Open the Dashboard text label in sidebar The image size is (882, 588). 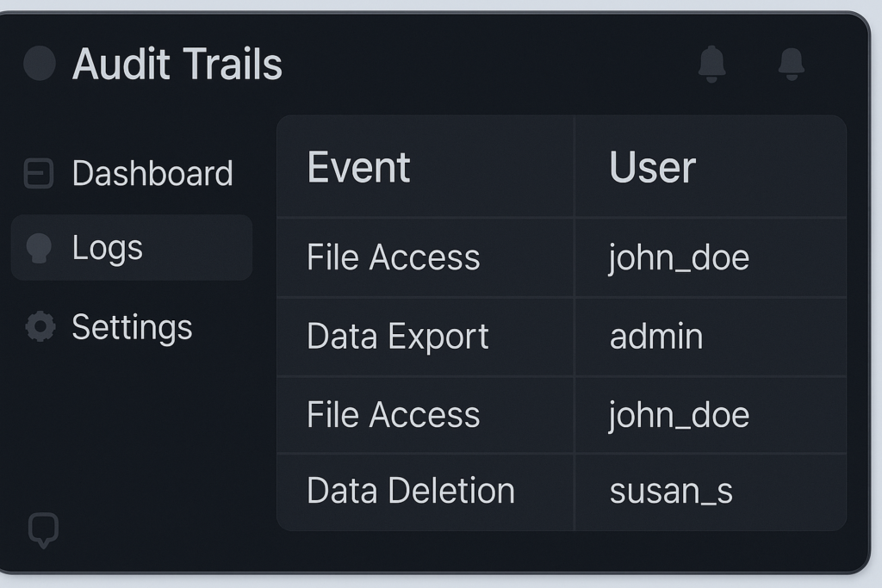click(152, 174)
